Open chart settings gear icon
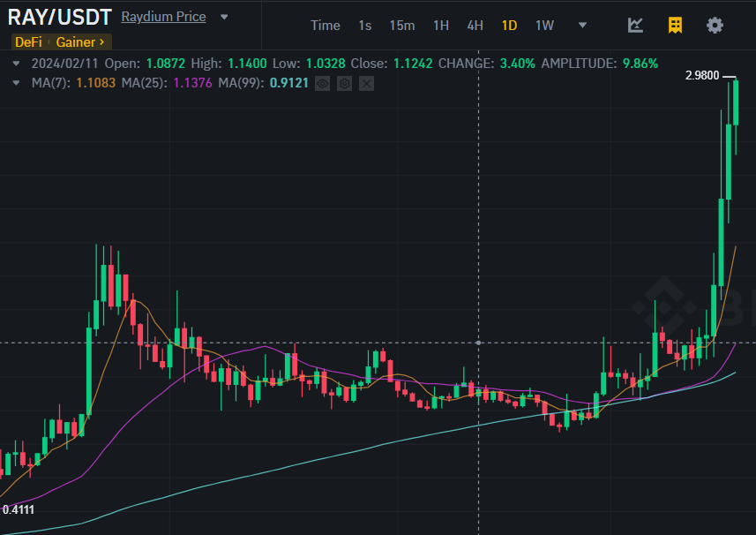The width and height of the screenshot is (756, 535). 715,25
